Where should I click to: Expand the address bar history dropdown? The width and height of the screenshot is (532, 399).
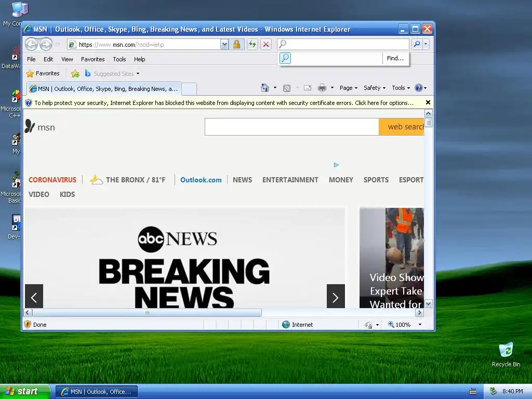click(x=224, y=45)
